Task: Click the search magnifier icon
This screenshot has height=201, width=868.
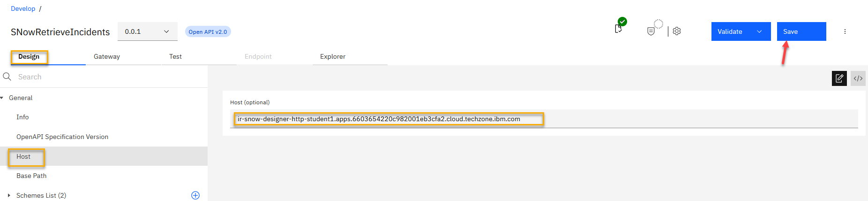Action: click(x=7, y=77)
